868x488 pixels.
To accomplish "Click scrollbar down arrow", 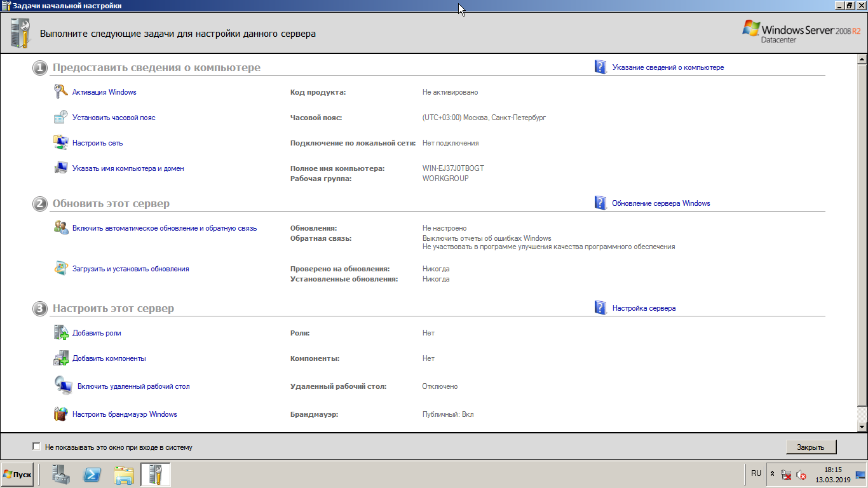I will pos(862,427).
